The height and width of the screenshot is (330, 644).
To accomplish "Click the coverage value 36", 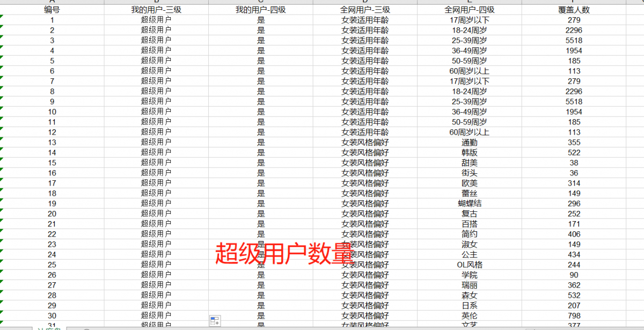I will [574, 173].
